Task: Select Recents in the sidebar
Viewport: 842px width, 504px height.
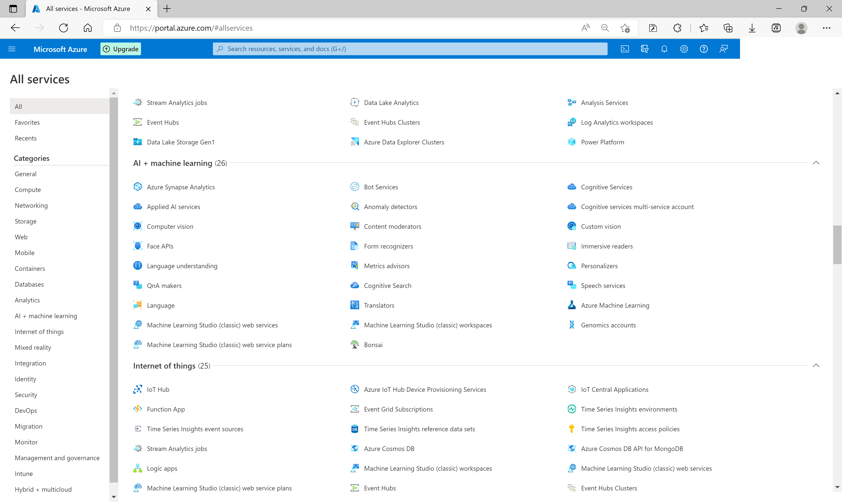Action: [25, 138]
